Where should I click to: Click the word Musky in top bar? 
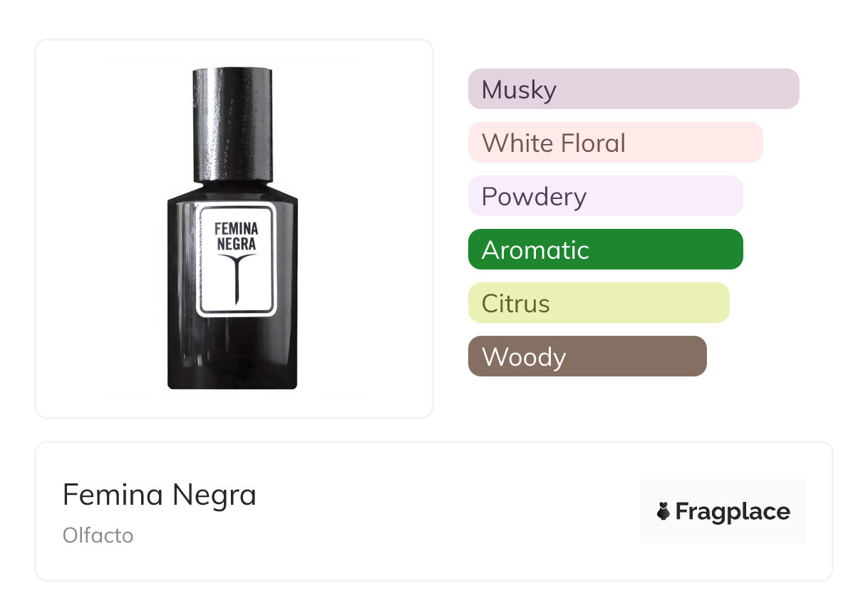pyautogui.click(x=519, y=90)
